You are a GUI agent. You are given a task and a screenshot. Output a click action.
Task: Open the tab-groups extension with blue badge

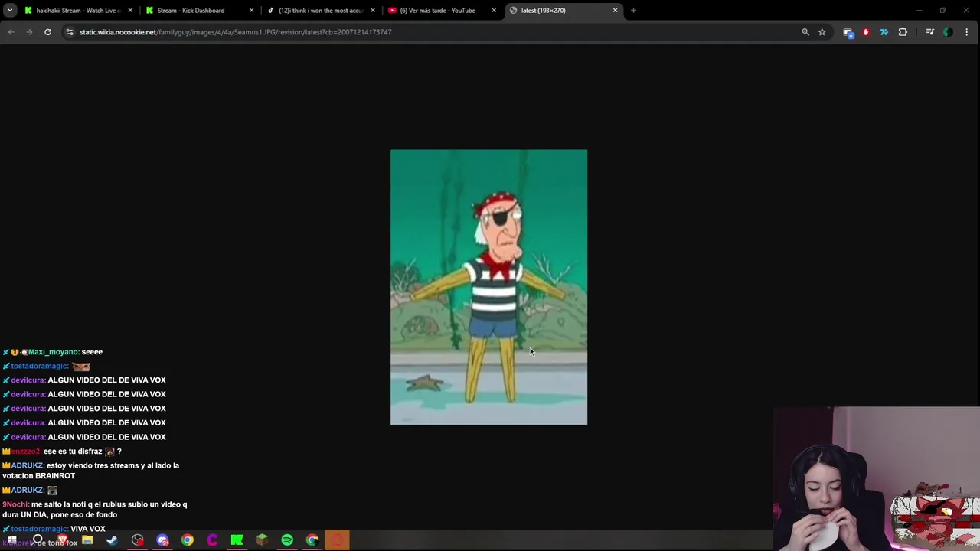tap(848, 32)
